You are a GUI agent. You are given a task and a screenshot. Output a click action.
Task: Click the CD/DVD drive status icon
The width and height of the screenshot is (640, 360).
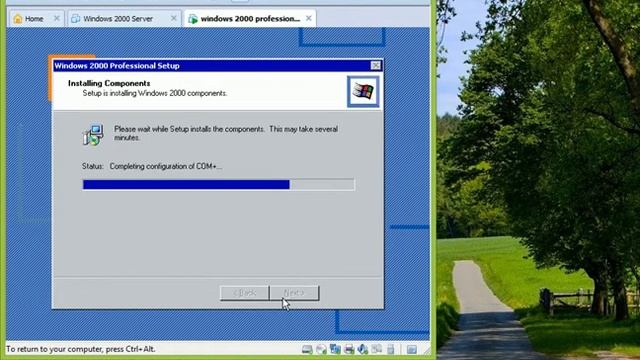click(x=321, y=349)
